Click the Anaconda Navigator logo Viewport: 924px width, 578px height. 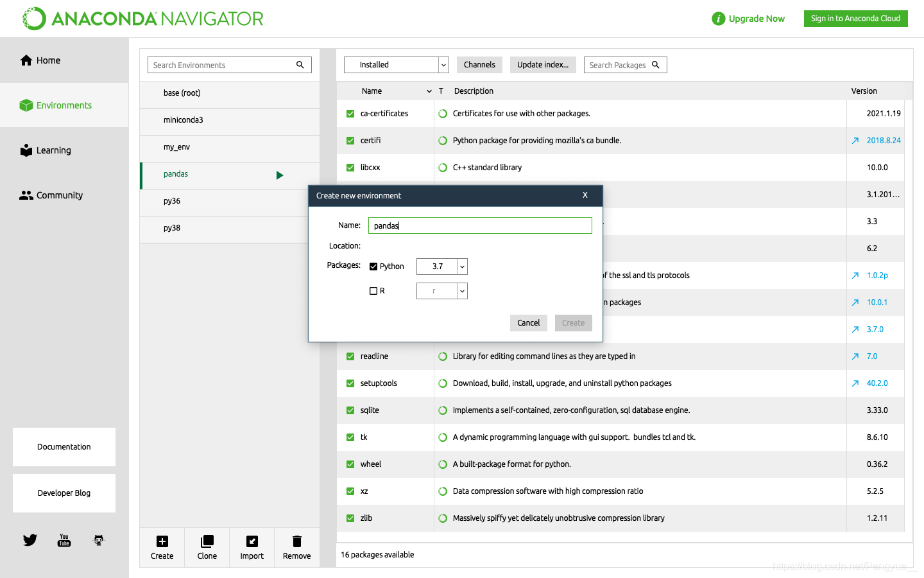(x=142, y=19)
